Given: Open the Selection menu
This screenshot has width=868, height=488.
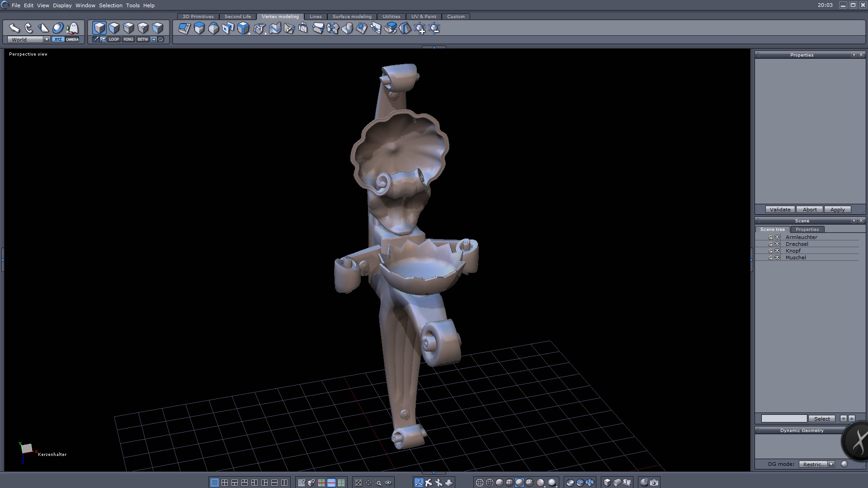Looking at the screenshot, I should pos(110,5).
